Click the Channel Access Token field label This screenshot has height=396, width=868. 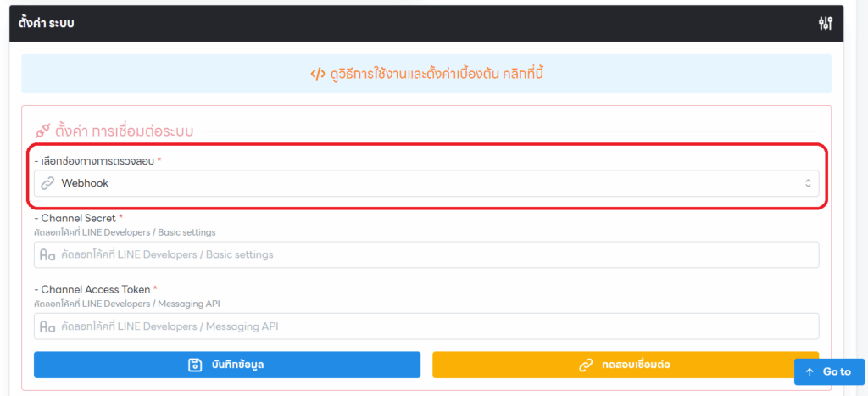click(x=96, y=289)
